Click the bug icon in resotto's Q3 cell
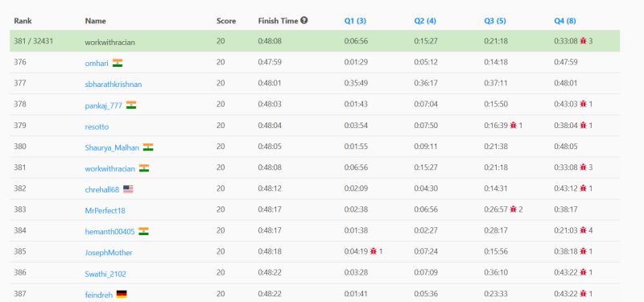The image size is (644, 302). coord(513,126)
